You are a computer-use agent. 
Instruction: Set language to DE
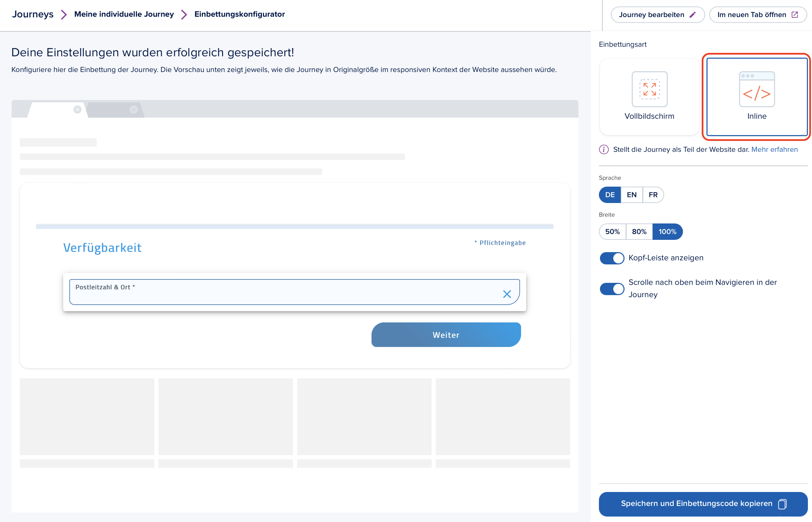[x=610, y=195]
